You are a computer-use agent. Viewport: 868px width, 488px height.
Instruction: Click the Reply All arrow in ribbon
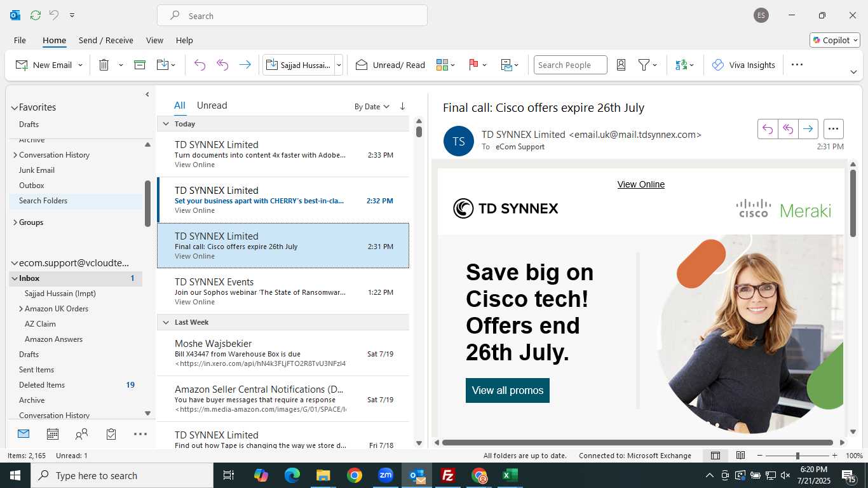[x=222, y=65]
